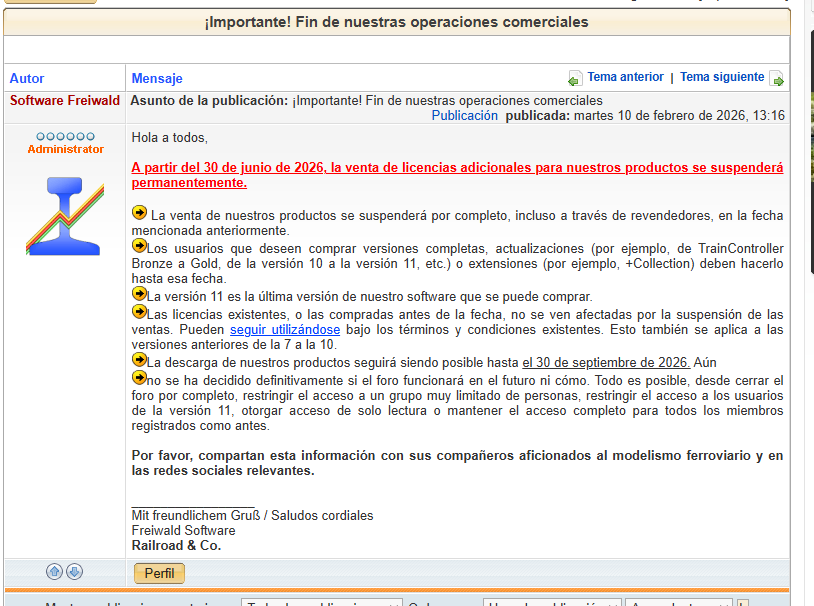This screenshot has height=606, width=814.
Task: Follow the "seguir utilizándose" hyperlink
Action: point(284,329)
